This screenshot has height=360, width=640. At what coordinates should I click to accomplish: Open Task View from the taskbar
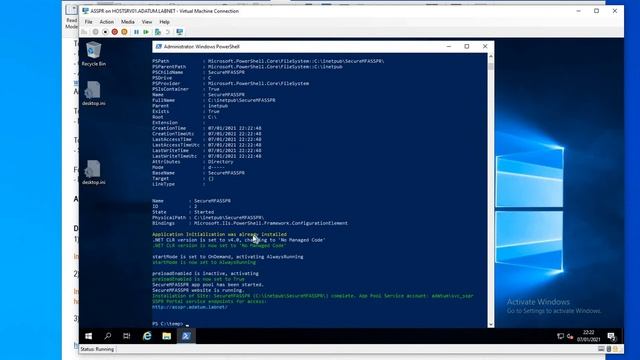[x=127, y=336]
